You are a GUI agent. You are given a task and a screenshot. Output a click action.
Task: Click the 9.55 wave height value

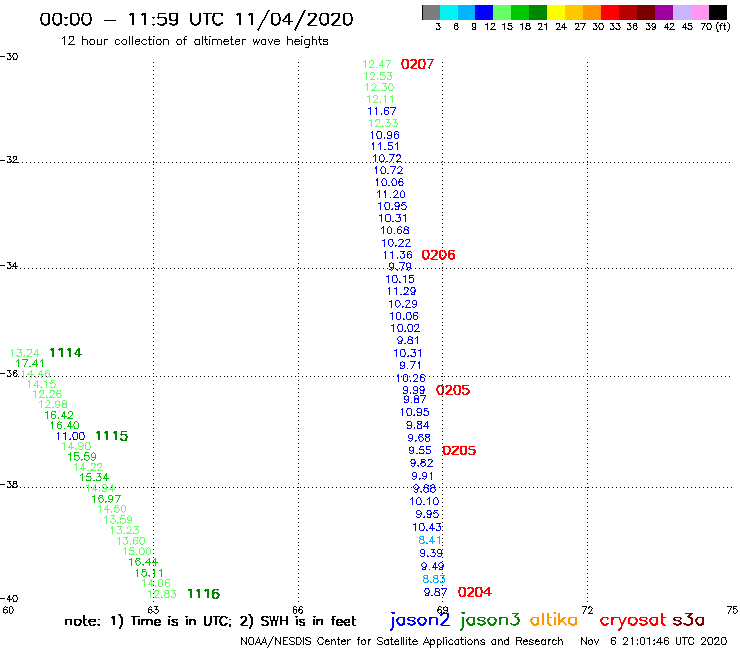pyautogui.click(x=420, y=450)
